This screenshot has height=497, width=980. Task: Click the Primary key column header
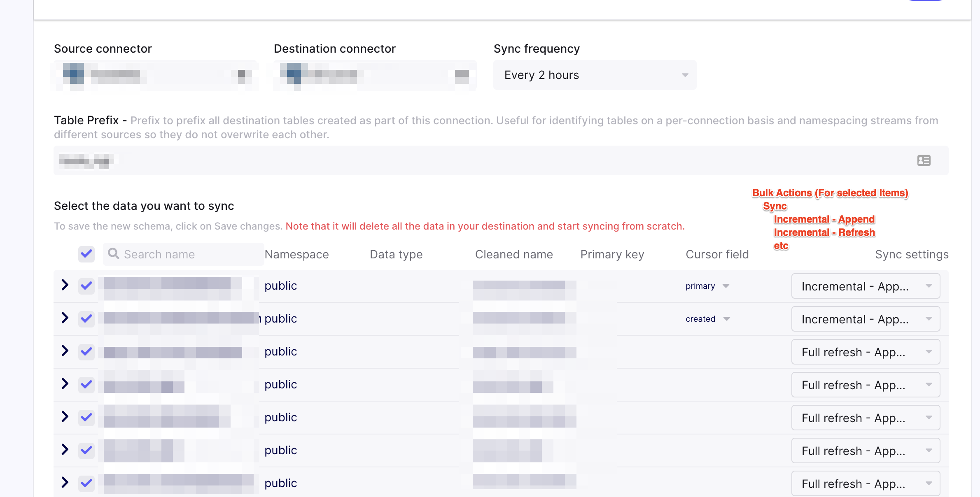(612, 254)
